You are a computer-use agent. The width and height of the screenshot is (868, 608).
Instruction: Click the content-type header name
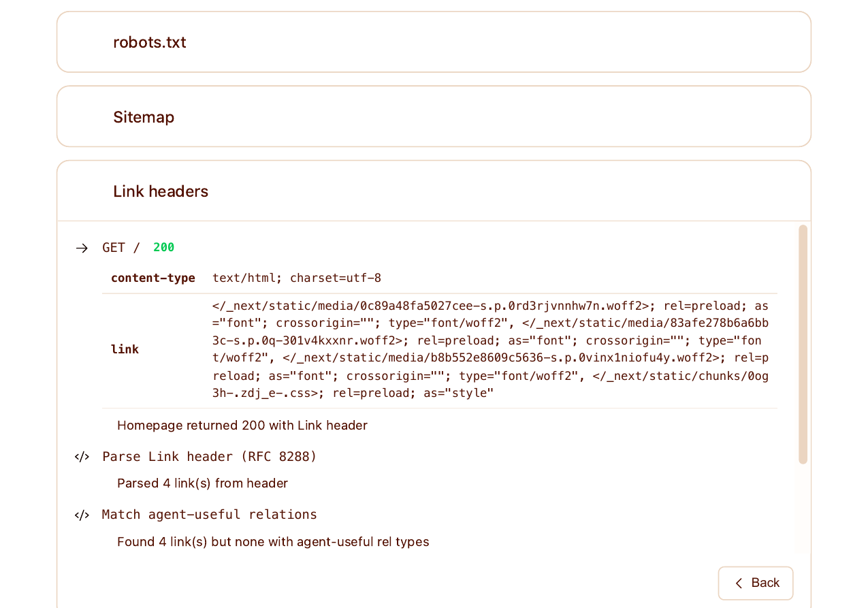(x=153, y=278)
